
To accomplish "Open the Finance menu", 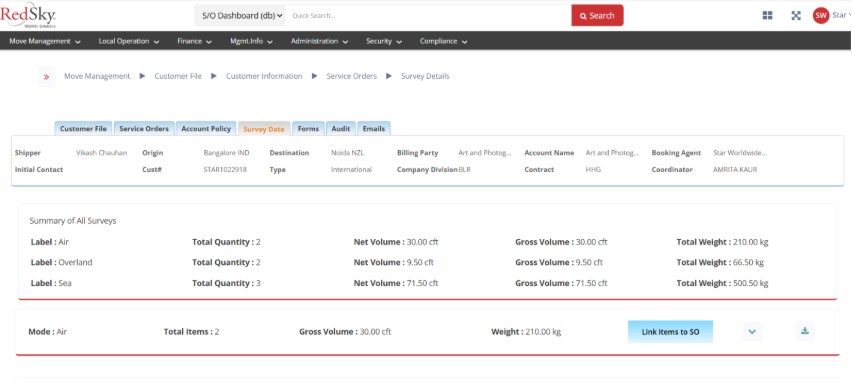I will pos(195,41).
